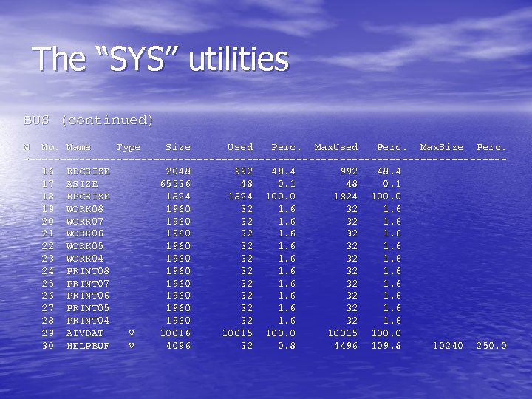Click row number 16
The image size is (532, 399).
click(48, 171)
